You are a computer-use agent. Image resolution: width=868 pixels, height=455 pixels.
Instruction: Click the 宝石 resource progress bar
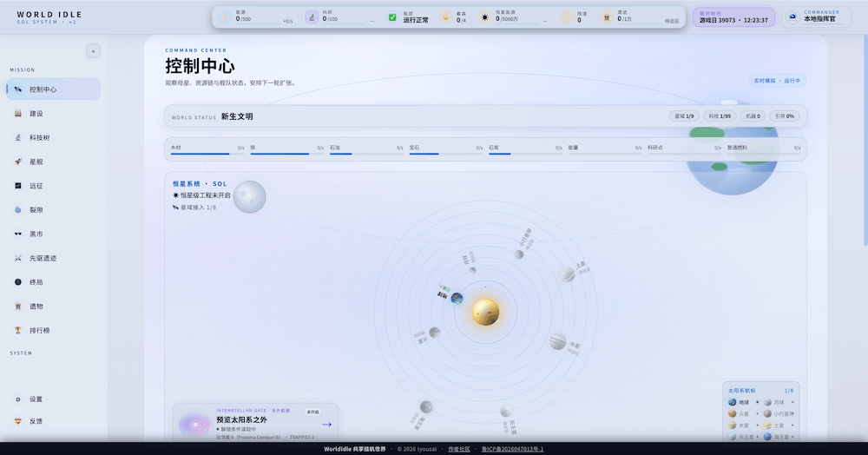[x=445, y=154]
